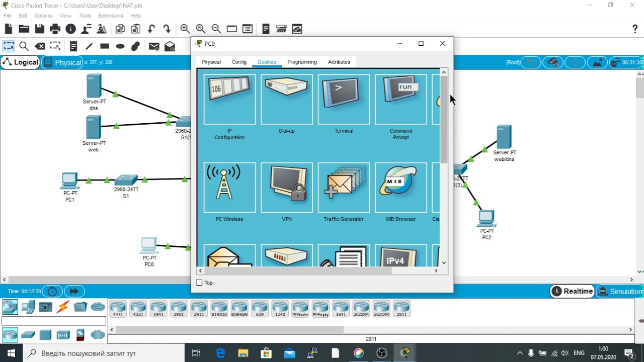Switch to the Config tab in PC0
Screen dimensions: 644x362
click(239, 62)
